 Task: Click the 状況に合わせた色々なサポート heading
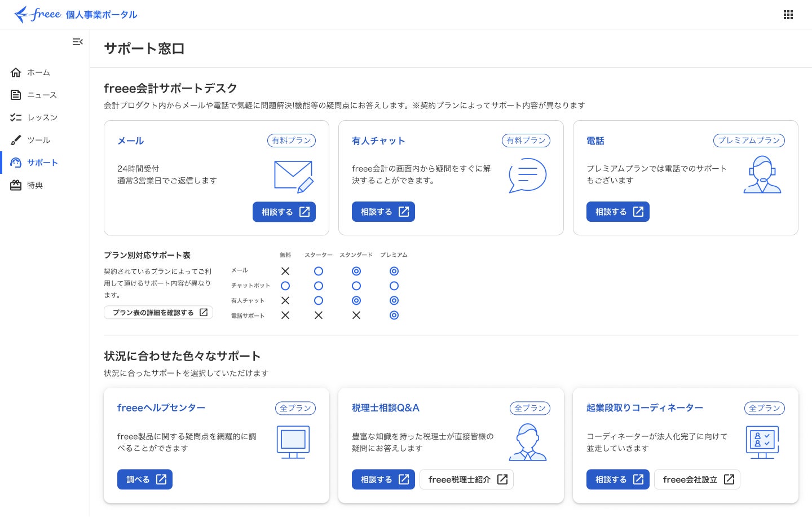(x=182, y=356)
